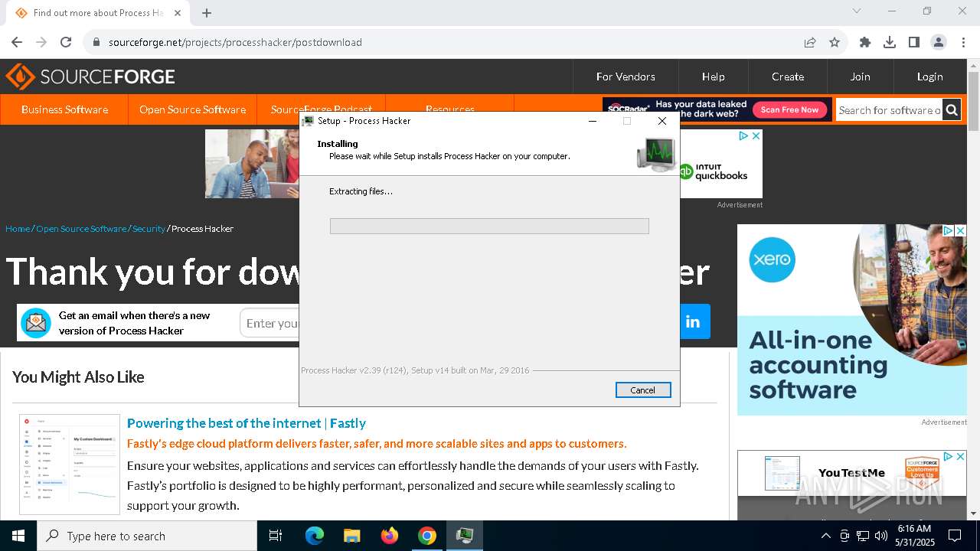Open Open Source Software menu

point(192,109)
